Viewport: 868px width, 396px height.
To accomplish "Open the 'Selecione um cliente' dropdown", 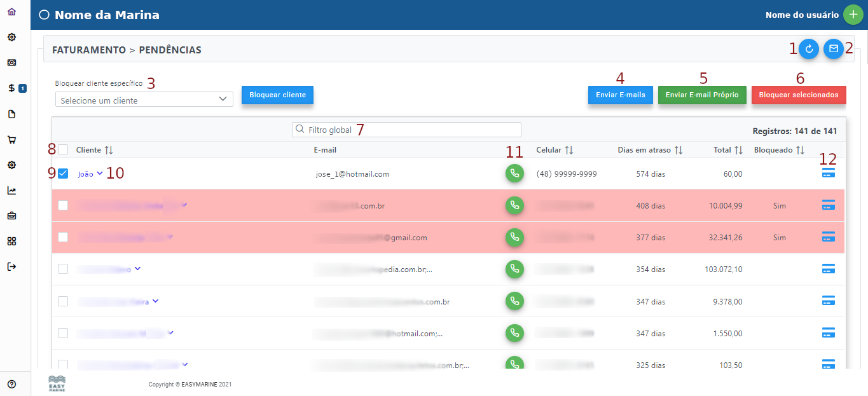I will [x=144, y=100].
